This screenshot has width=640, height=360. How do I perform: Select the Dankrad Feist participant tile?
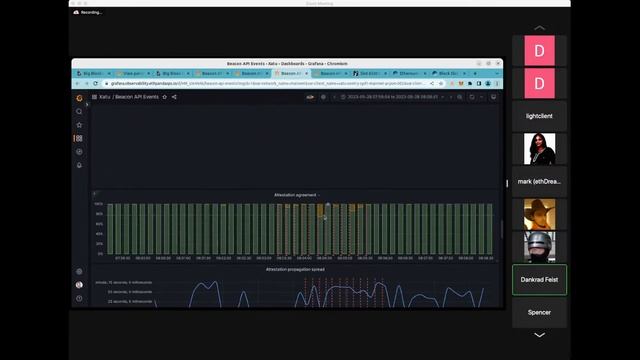pyautogui.click(x=539, y=280)
